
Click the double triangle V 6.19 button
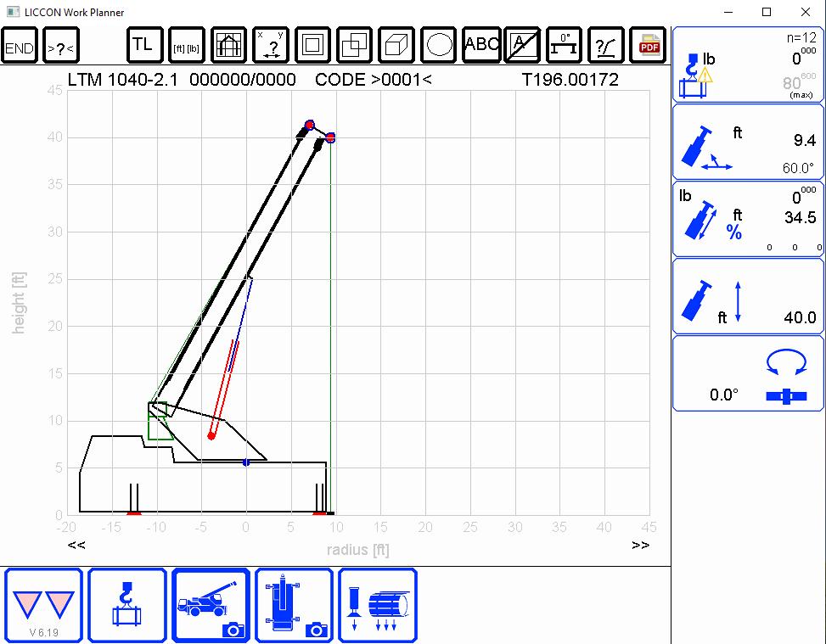[44, 606]
